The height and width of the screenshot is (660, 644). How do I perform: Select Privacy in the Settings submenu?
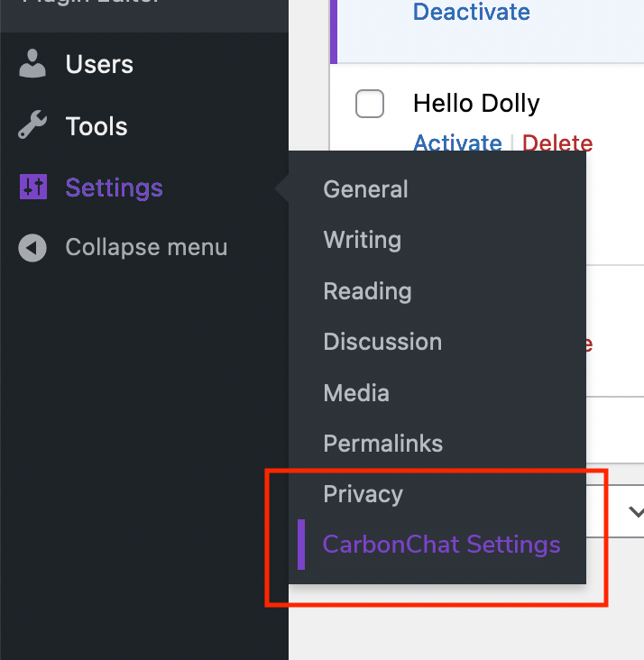pyautogui.click(x=363, y=494)
